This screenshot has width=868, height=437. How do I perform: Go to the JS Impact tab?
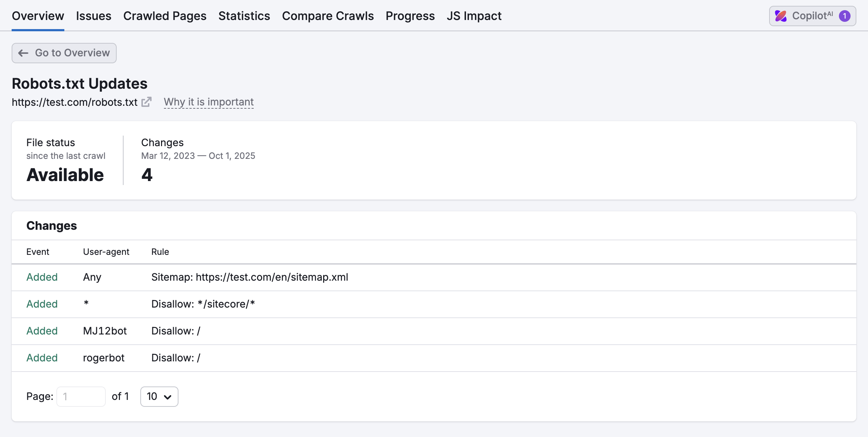[474, 16]
